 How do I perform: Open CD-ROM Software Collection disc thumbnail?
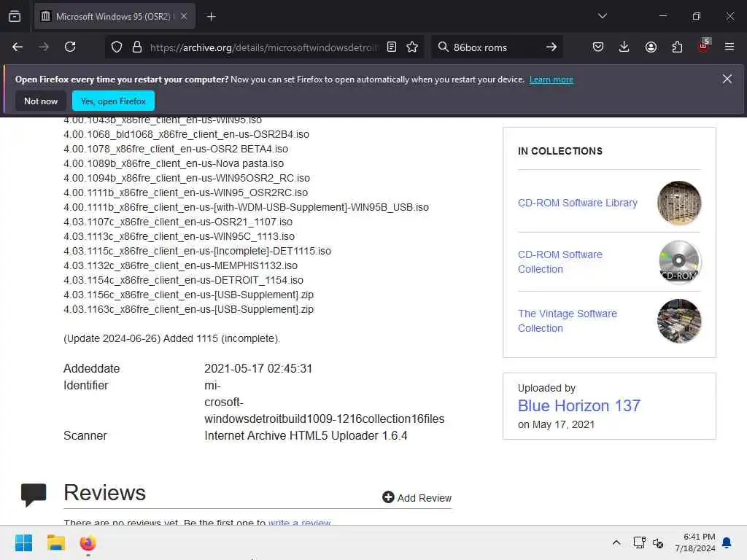(679, 262)
